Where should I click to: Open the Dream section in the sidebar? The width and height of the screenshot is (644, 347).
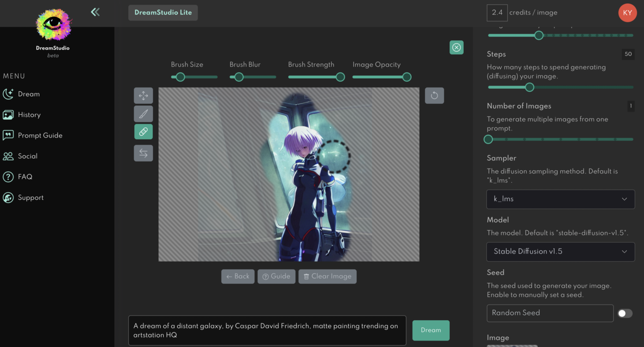[x=28, y=94]
